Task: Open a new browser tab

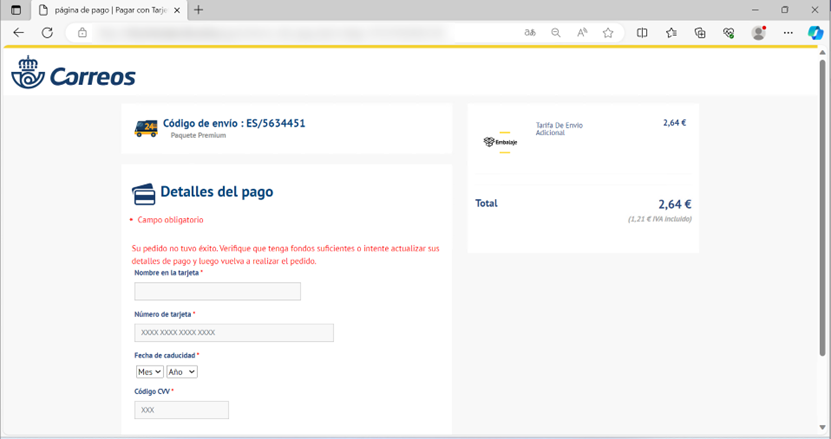Action: click(x=198, y=10)
